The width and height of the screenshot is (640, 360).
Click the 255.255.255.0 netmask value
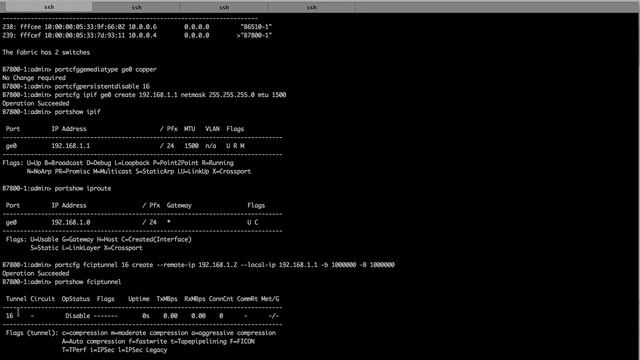pos(232,95)
